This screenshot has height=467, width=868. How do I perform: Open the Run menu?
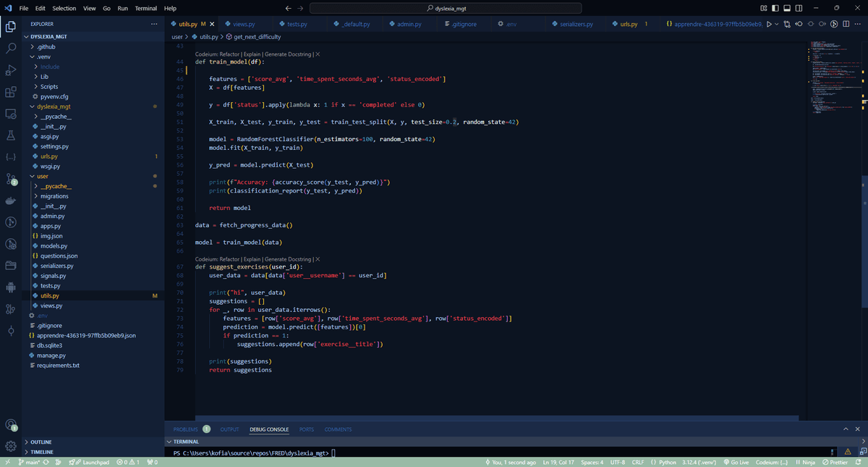click(122, 8)
